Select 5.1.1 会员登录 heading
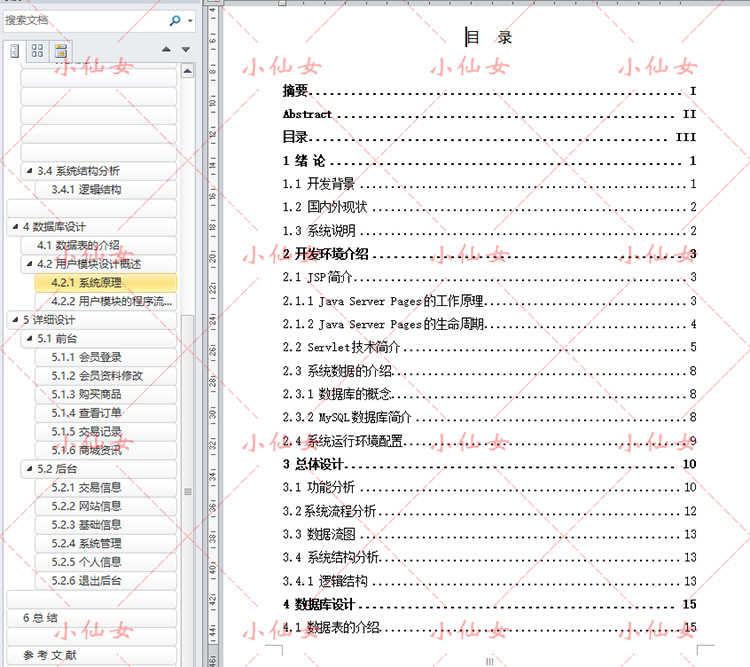 tap(105, 357)
